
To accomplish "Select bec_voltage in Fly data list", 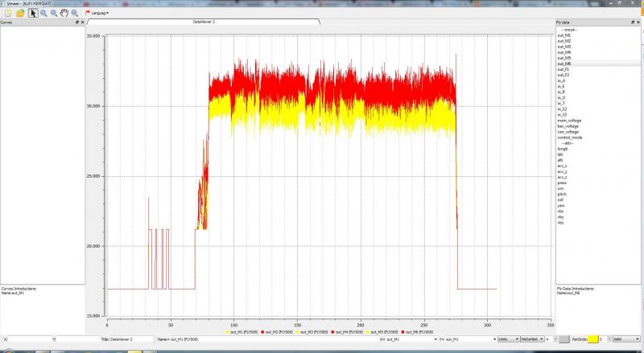I will (568, 126).
